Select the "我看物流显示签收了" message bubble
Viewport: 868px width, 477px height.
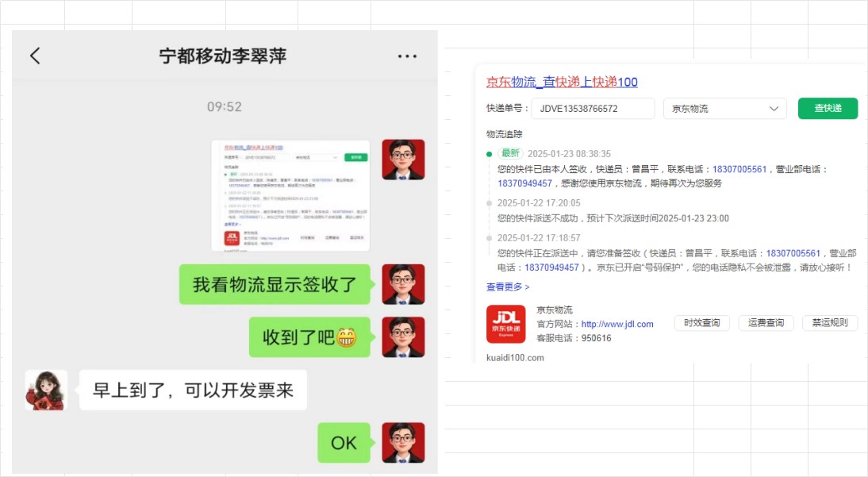pyautogui.click(x=275, y=284)
